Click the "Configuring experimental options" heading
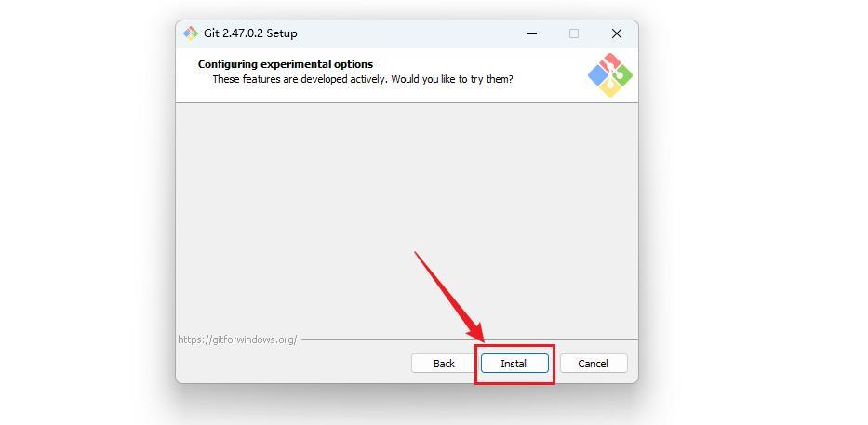This screenshot has height=425, width=868. tap(286, 64)
